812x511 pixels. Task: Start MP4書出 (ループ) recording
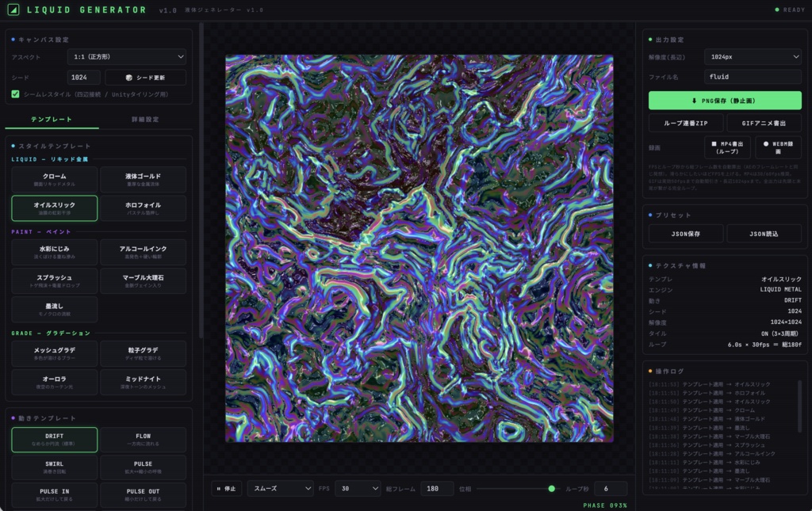point(727,148)
